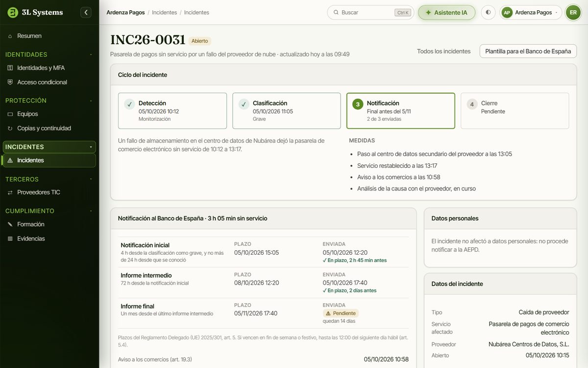Select the Notificación lifecycle card

pos(401,111)
